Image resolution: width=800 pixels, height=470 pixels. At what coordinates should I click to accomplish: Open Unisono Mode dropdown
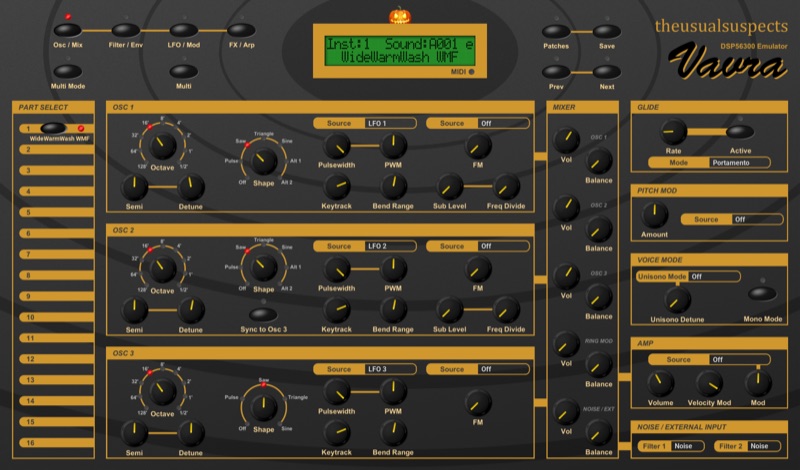click(688, 276)
